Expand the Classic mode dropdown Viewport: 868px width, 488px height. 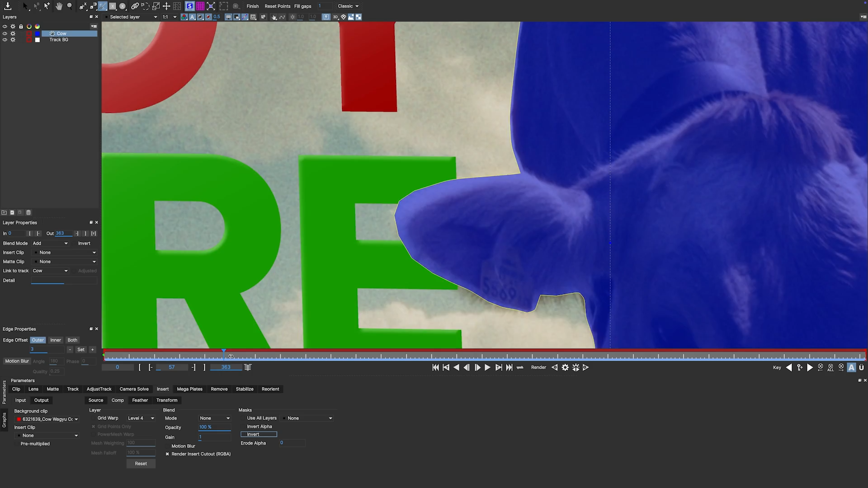pos(348,6)
